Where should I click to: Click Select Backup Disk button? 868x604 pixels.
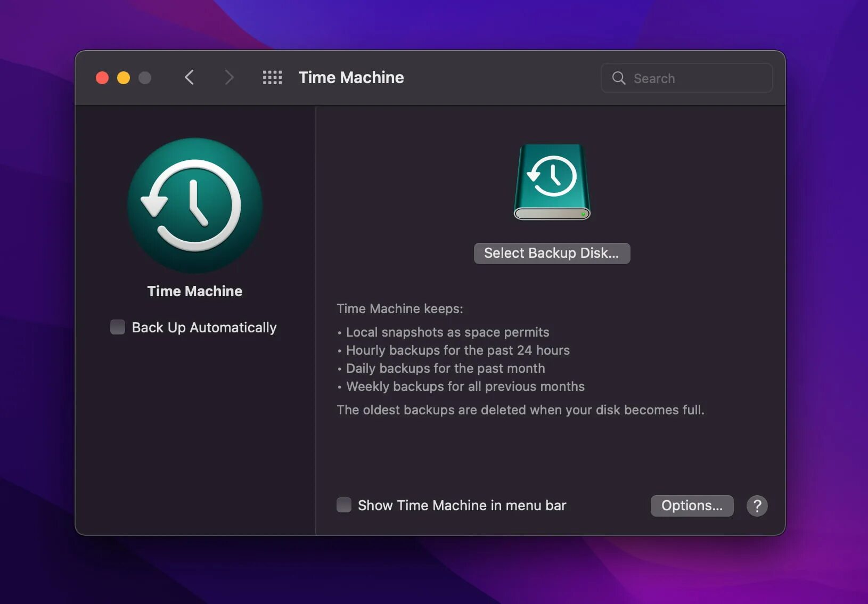tap(552, 254)
